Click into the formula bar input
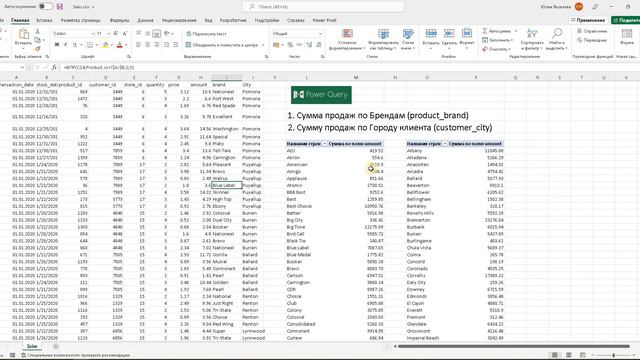Viewport: 640px width, 360px height. [349, 67]
